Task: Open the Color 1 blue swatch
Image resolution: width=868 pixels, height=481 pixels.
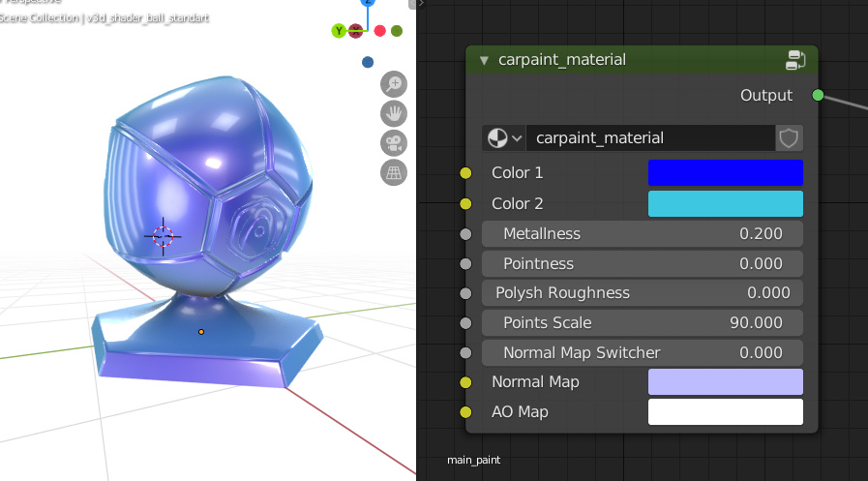Action: point(725,172)
